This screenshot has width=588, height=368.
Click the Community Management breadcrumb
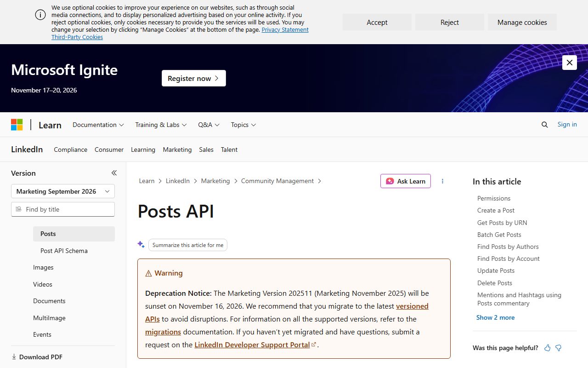coord(277,181)
